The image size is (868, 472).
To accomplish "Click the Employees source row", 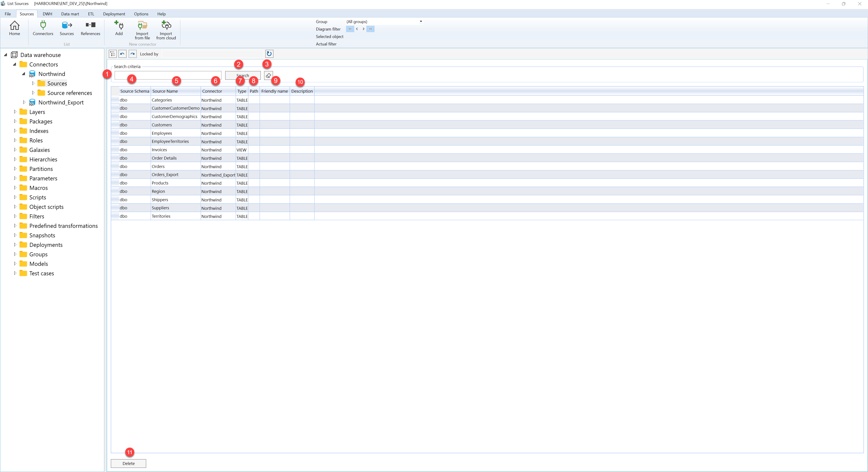I will pos(487,133).
